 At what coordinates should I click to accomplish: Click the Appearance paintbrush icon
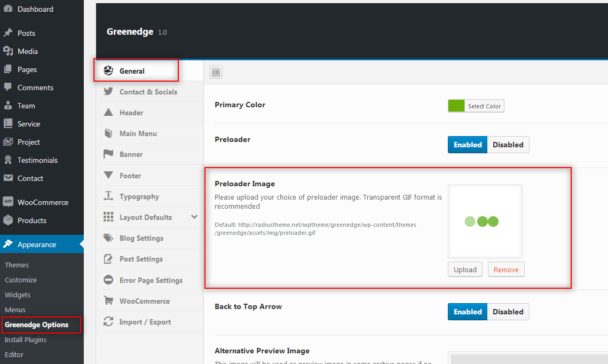[8, 244]
